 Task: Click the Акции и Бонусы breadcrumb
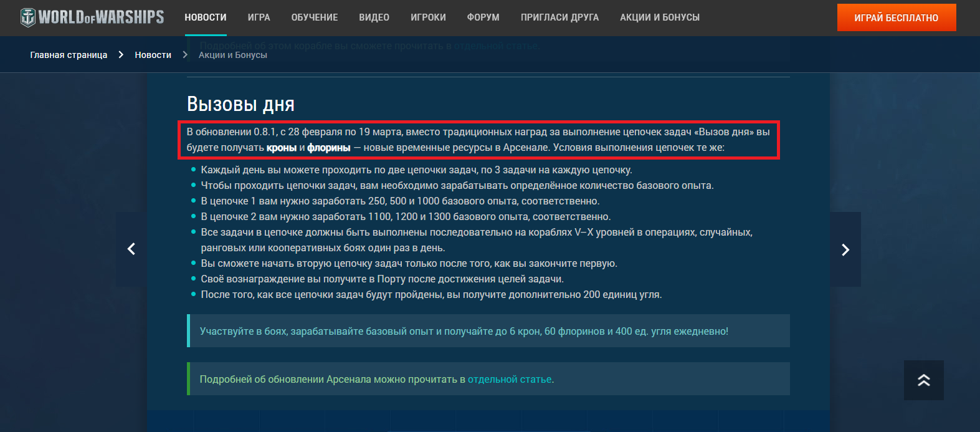pyautogui.click(x=232, y=55)
